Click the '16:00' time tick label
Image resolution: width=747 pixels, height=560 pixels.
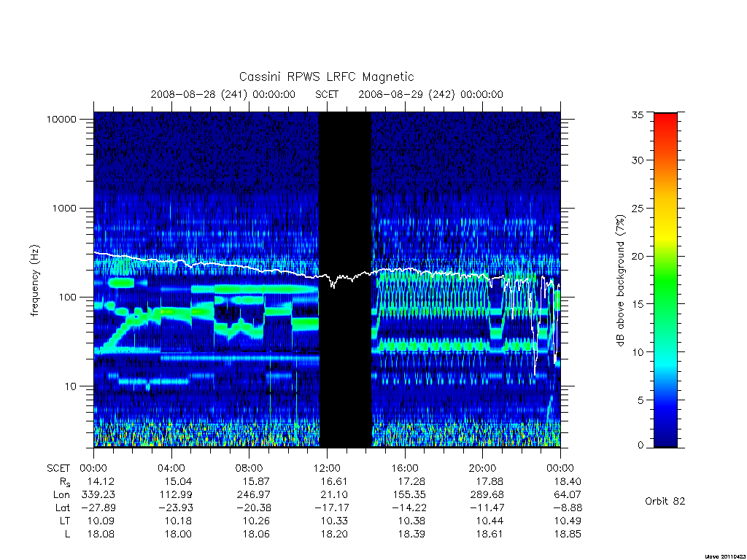404,468
